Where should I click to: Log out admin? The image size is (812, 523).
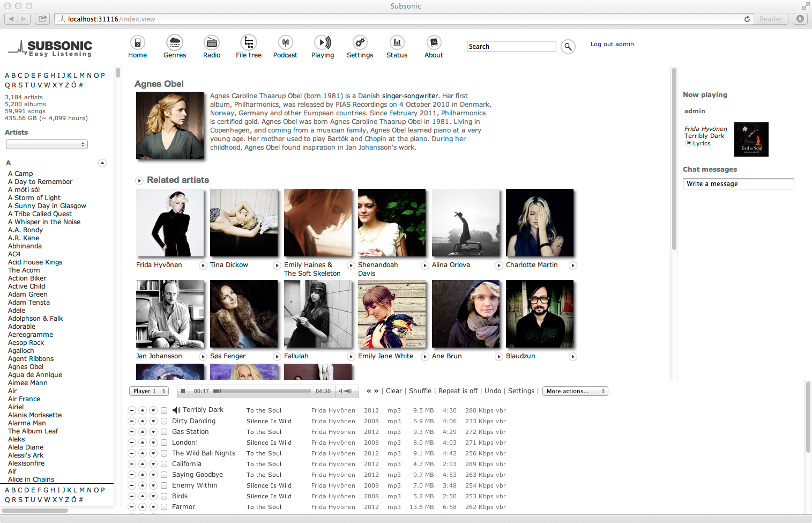pyautogui.click(x=612, y=45)
